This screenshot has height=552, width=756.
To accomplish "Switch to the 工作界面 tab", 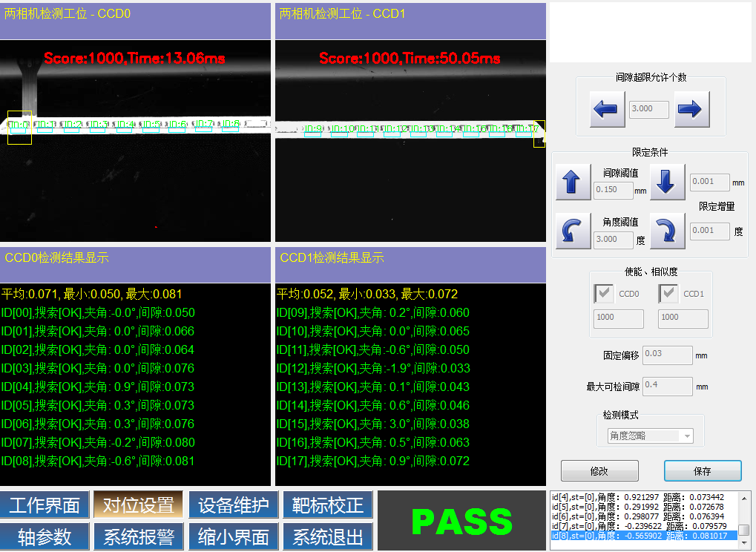I will coord(45,505).
